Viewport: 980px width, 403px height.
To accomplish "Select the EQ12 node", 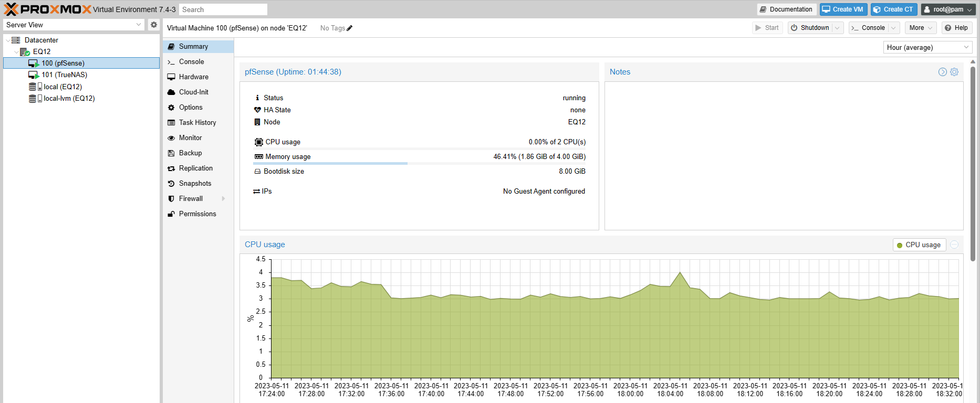I will click(x=81, y=51).
